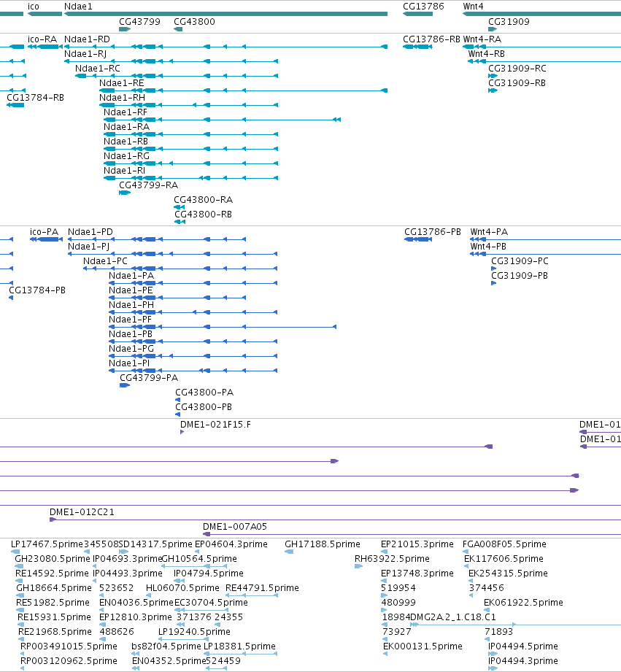The width and height of the screenshot is (621, 672).
Task: Select the Ndae1-RD transcript
Action: (x=87, y=39)
